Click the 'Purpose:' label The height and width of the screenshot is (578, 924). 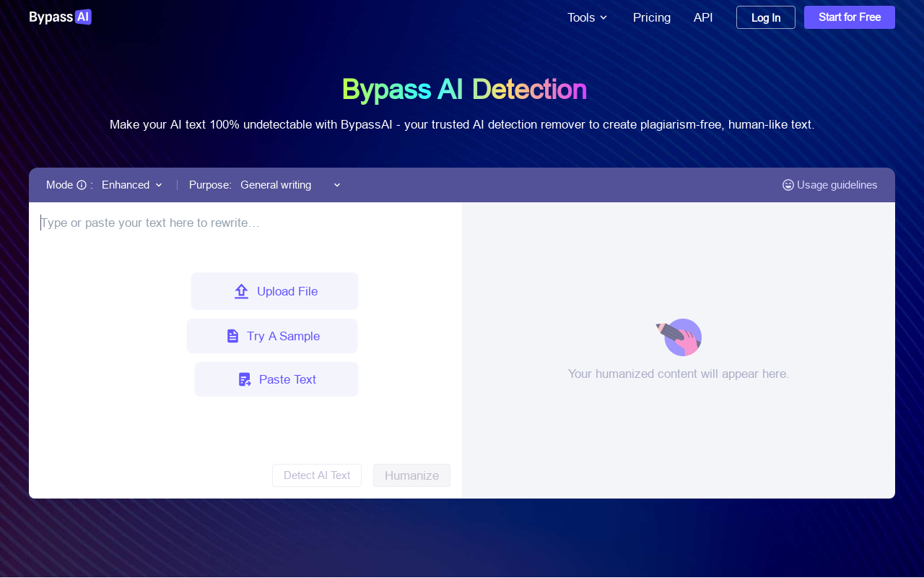click(210, 185)
